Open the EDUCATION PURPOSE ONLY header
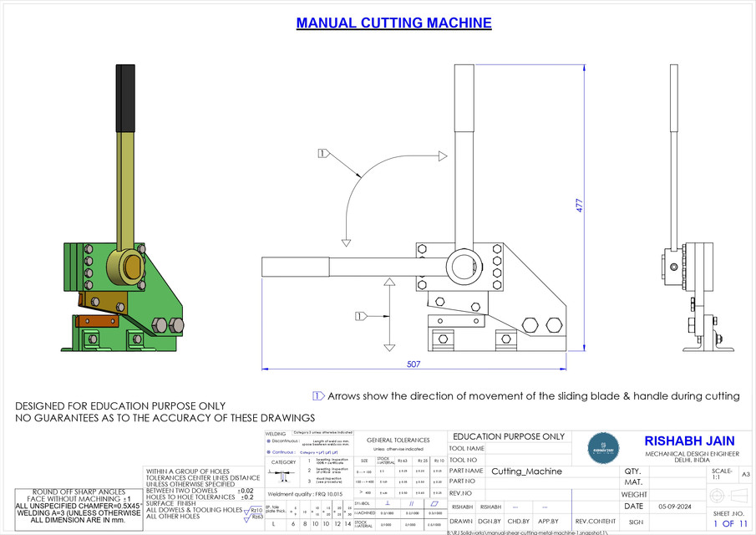Screen dimensions: 756x535 (510, 436)
